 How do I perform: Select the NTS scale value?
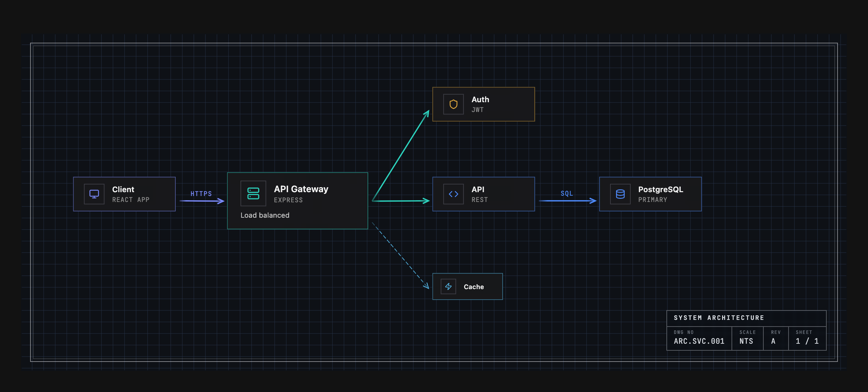[746, 341]
